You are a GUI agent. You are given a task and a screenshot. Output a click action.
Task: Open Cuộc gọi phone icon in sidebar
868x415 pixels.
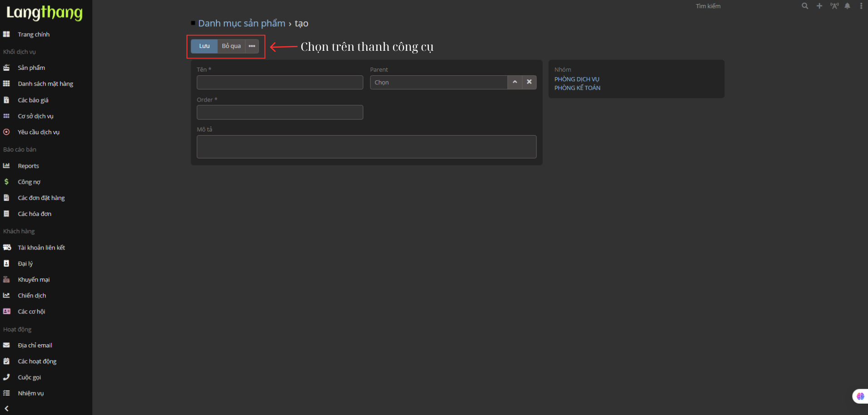click(x=29, y=377)
